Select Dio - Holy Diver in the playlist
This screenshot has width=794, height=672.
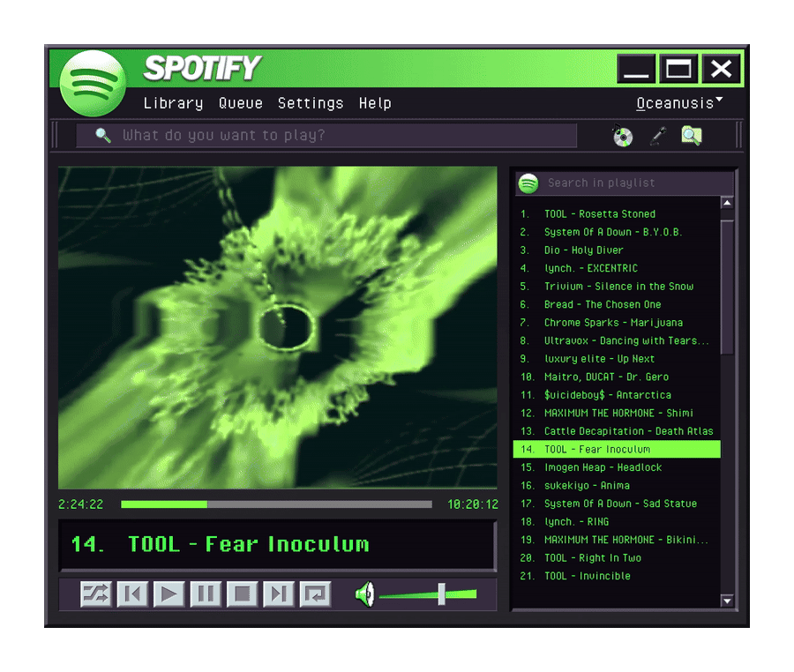[x=583, y=250]
